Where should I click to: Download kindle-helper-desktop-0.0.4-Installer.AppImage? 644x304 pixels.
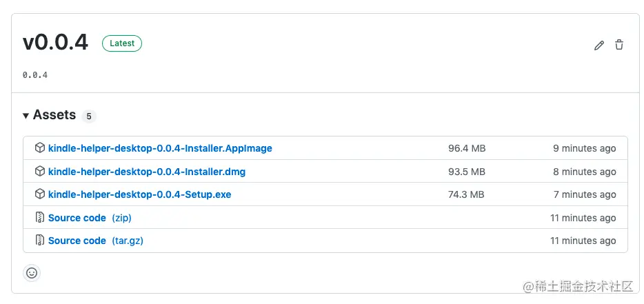point(160,148)
